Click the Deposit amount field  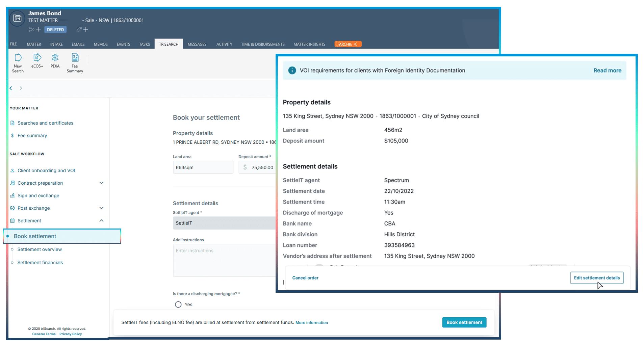(x=257, y=167)
